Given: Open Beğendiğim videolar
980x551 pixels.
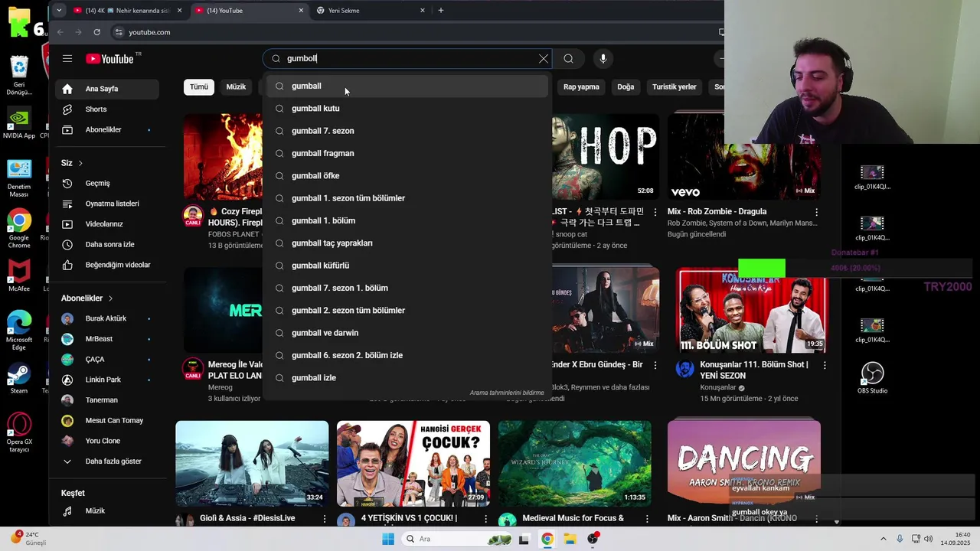Looking at the screenshot, I should [x=107, y=265].
